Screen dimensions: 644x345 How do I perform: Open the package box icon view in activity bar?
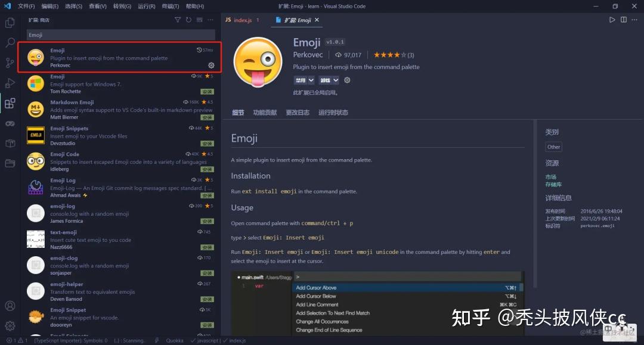point(10,143)
